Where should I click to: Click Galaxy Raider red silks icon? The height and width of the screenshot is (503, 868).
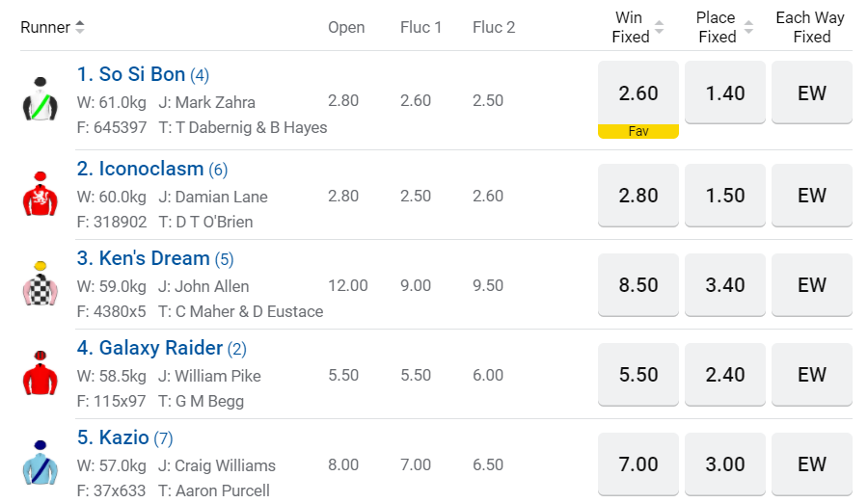[x=41, y=373]
